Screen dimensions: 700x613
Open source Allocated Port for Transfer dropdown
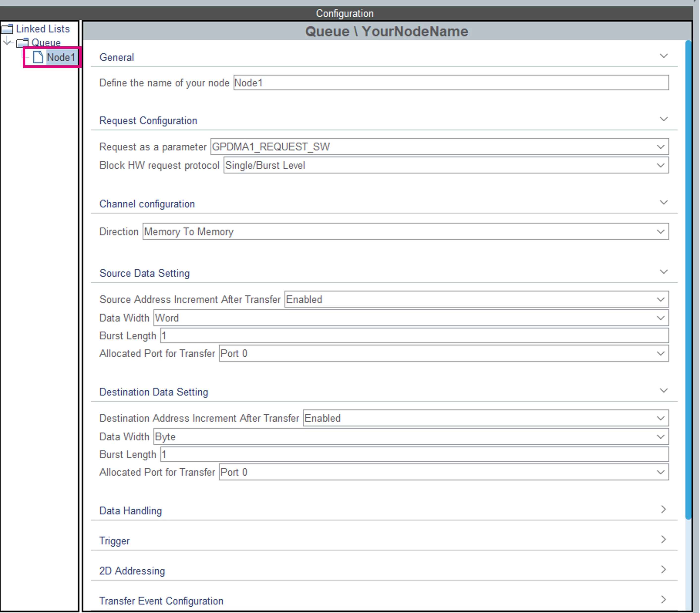(x=444, y=353)
